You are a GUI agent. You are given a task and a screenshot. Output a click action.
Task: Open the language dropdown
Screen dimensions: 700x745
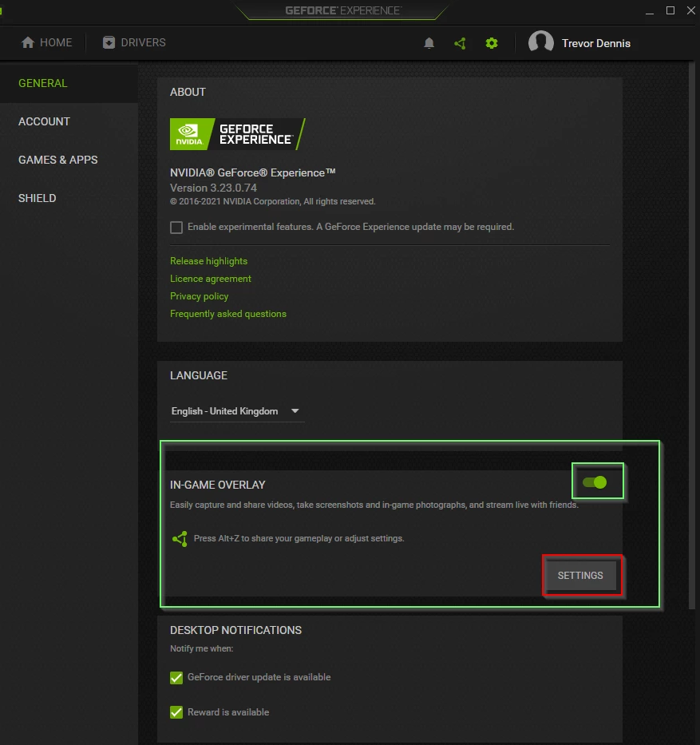click(236, 411)
